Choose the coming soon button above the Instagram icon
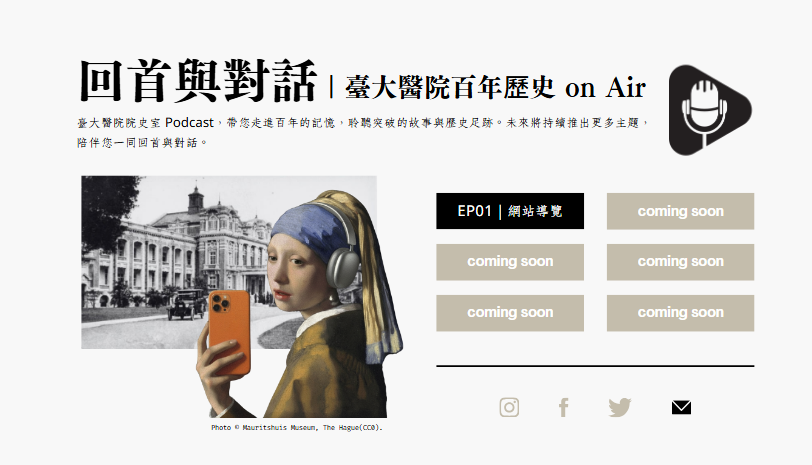This screenshot has height=465, width=812. (510, 313)
